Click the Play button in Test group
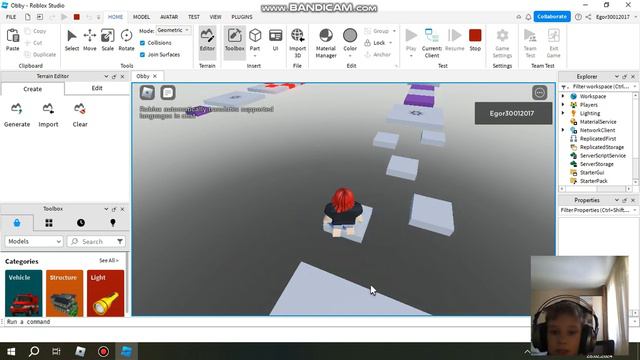Screen dimensions: 640x360 [411, 40]
